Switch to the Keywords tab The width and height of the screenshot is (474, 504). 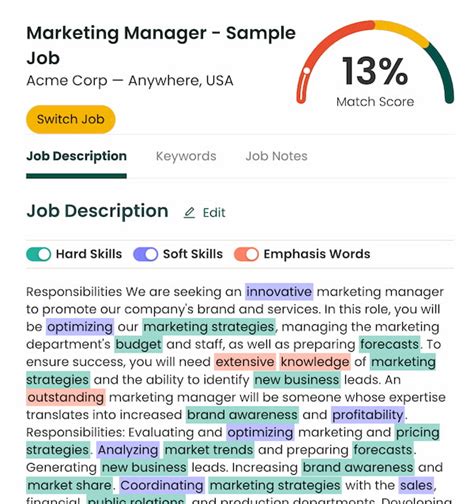tap(186, 156)
